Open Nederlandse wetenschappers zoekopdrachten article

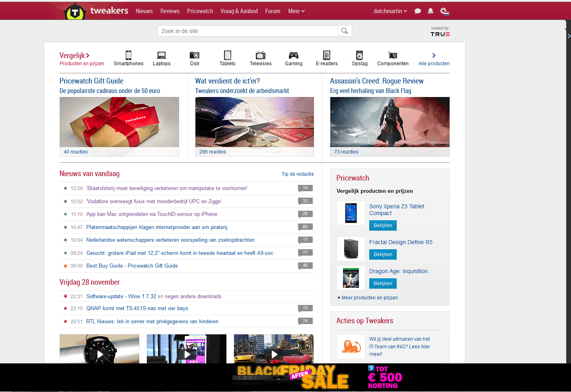tap(170, 240)
